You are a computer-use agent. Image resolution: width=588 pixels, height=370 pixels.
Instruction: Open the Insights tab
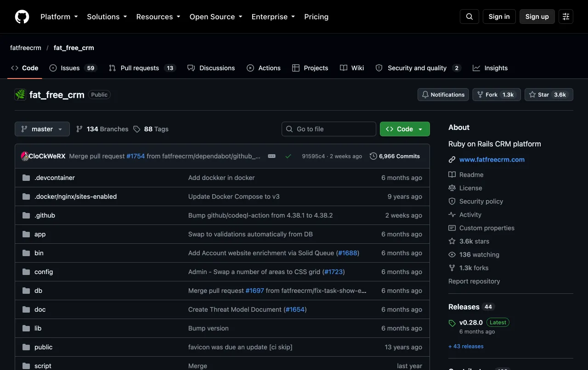pos(490,68)
